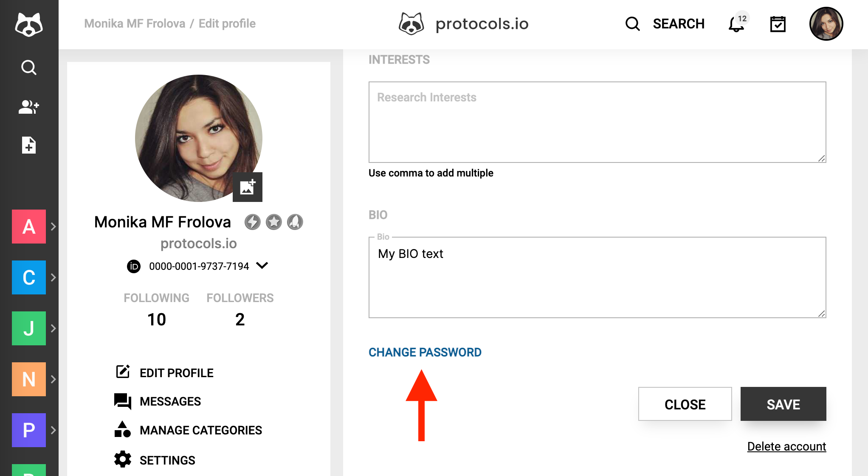The height and width of the screenshot is (476, 868).
Task: Open the calendar checklist icon
Action: 778,24
